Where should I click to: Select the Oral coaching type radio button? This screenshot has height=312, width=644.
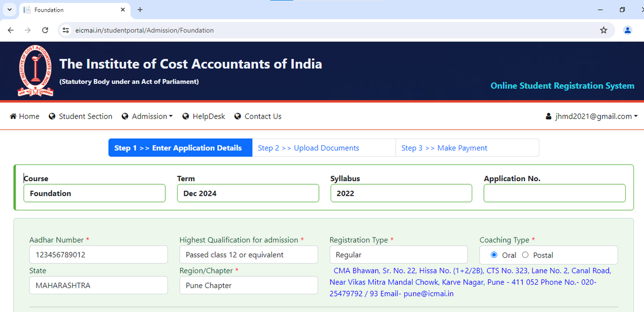pyautogui.click(x=494, y=255)
